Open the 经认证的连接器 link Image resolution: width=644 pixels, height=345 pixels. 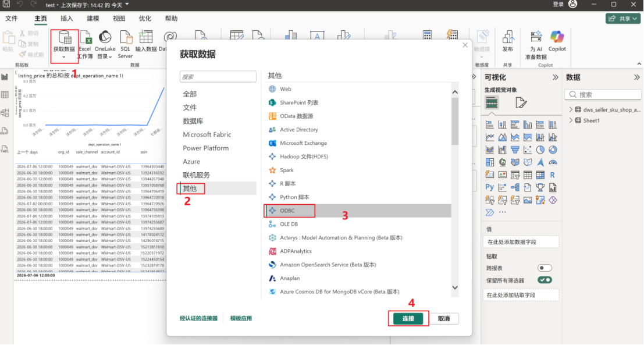(199, 318)
